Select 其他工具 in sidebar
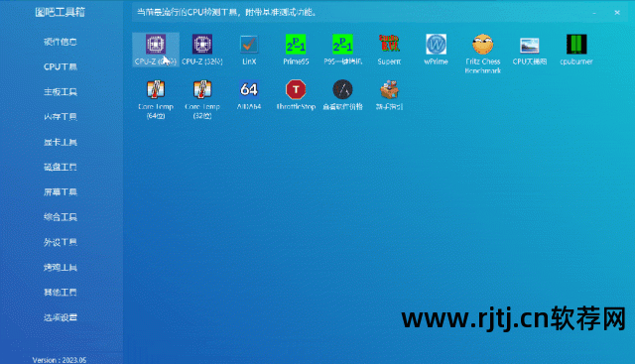This screenshot has height=364, width=635. (x=61, y=292)
